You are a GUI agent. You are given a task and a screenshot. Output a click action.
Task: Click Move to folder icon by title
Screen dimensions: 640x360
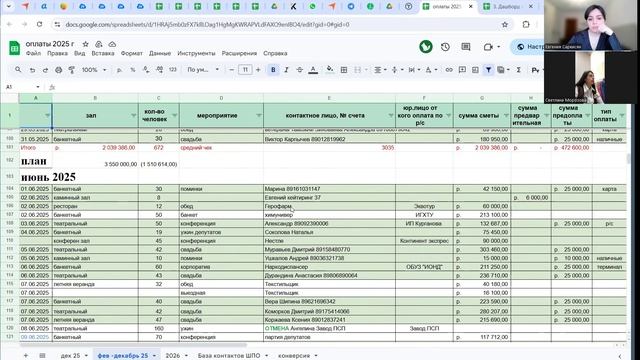99,44
